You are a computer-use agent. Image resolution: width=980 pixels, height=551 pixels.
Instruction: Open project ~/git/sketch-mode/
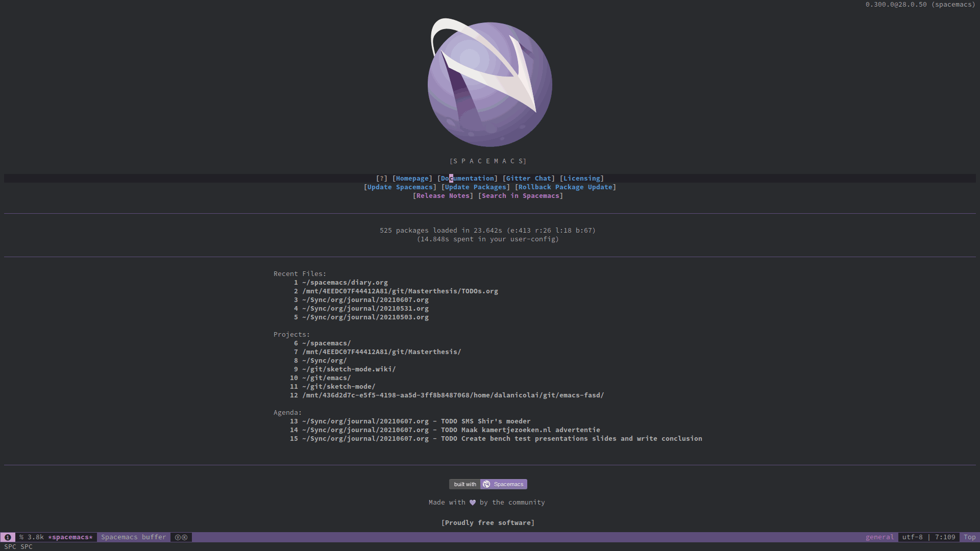[x=339, y=387]
